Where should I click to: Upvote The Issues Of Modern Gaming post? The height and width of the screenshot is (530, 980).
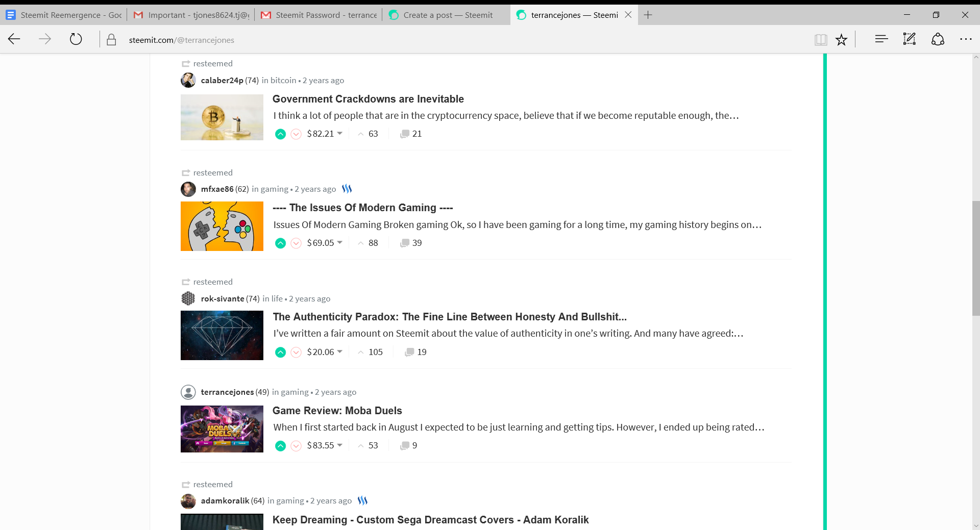(280, 243)
